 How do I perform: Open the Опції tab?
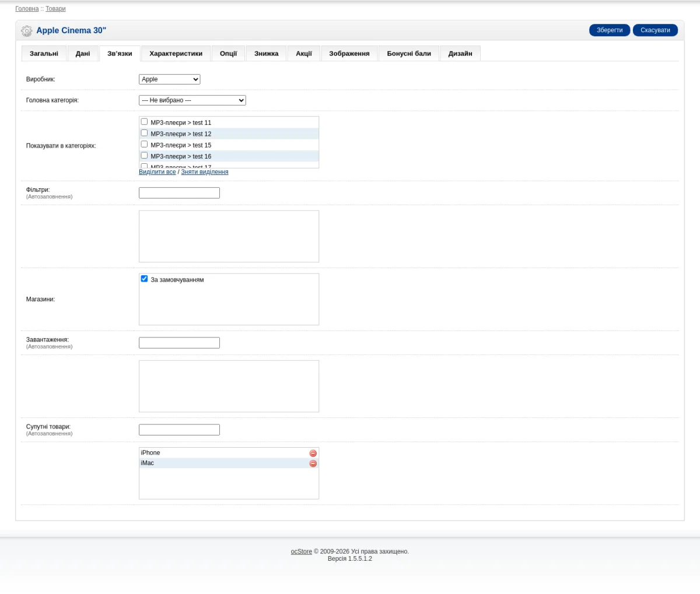228,54
